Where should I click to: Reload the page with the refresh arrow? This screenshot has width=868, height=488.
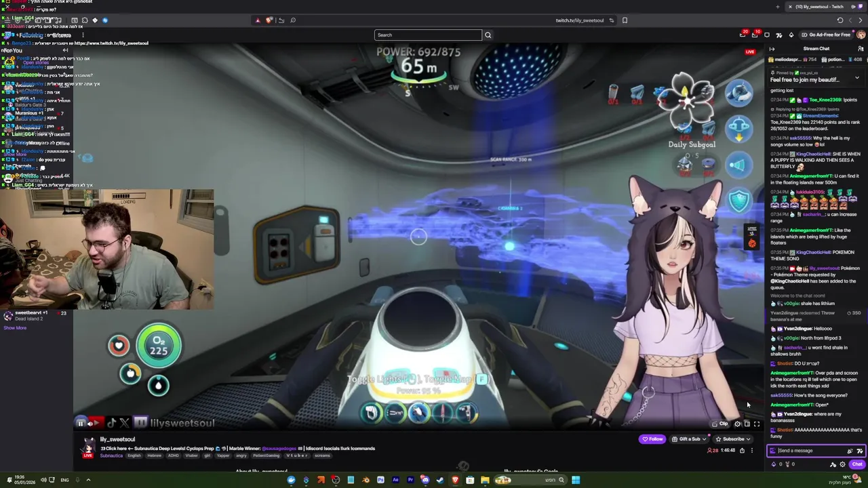click(840, 20)
